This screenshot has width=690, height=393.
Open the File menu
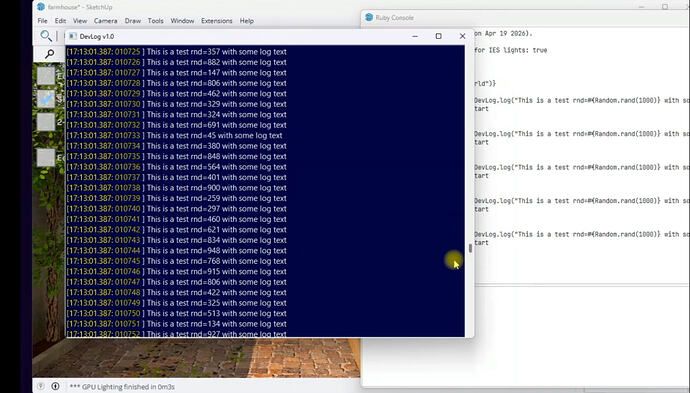[42, 21]
